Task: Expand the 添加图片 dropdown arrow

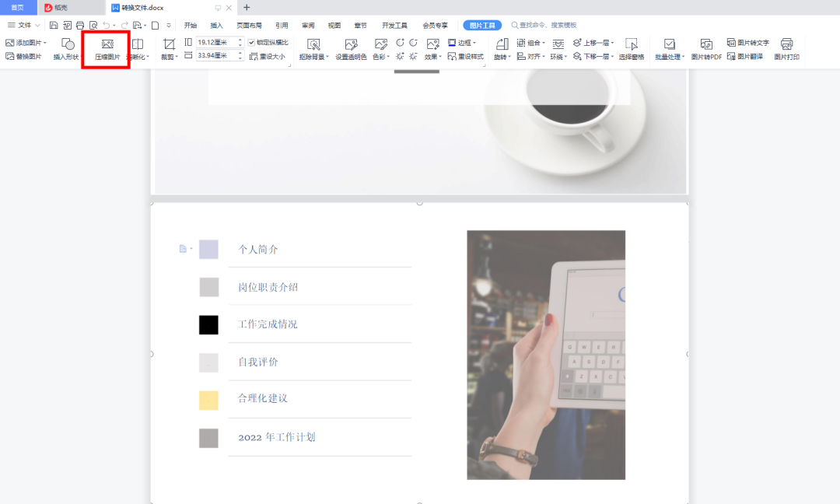Action: (45, 43)
